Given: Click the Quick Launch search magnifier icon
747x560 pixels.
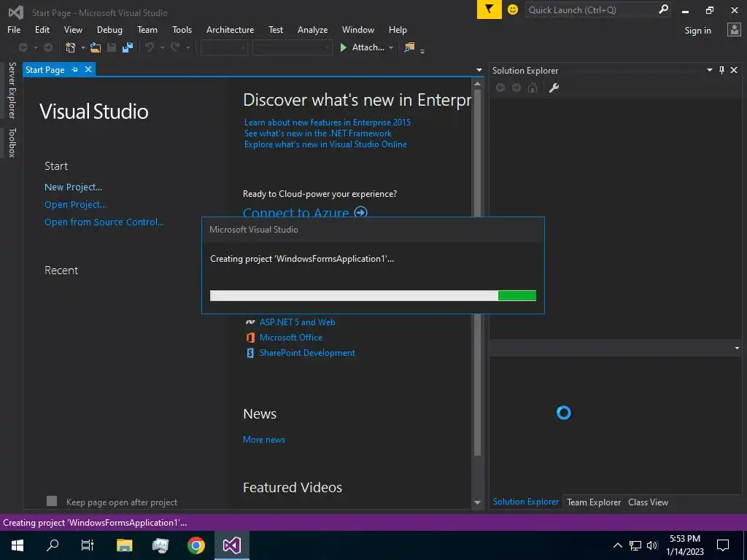Looking at the screenshot, I should 663,9.
